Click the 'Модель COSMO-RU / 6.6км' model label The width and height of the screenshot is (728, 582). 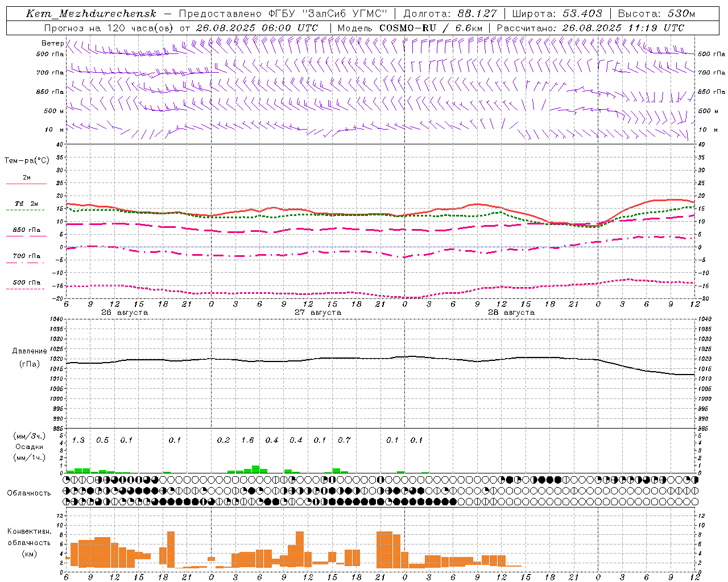point(410,28)
